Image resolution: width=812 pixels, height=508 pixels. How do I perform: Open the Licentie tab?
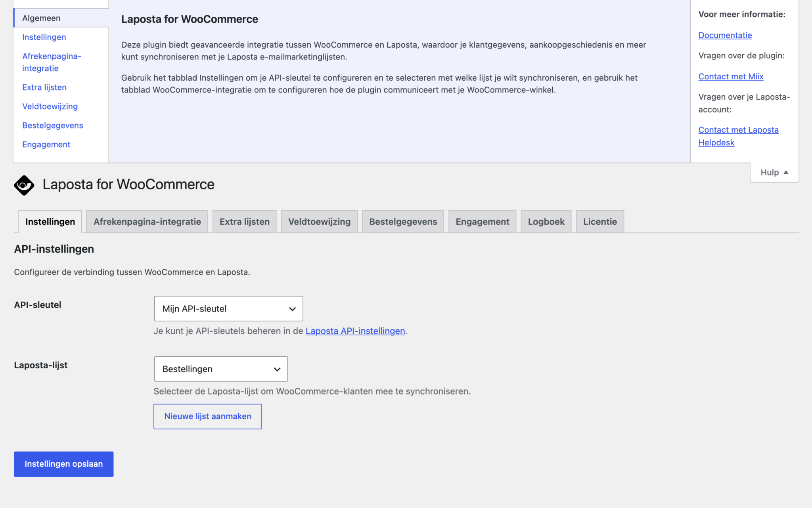click(x=600, y=221)
